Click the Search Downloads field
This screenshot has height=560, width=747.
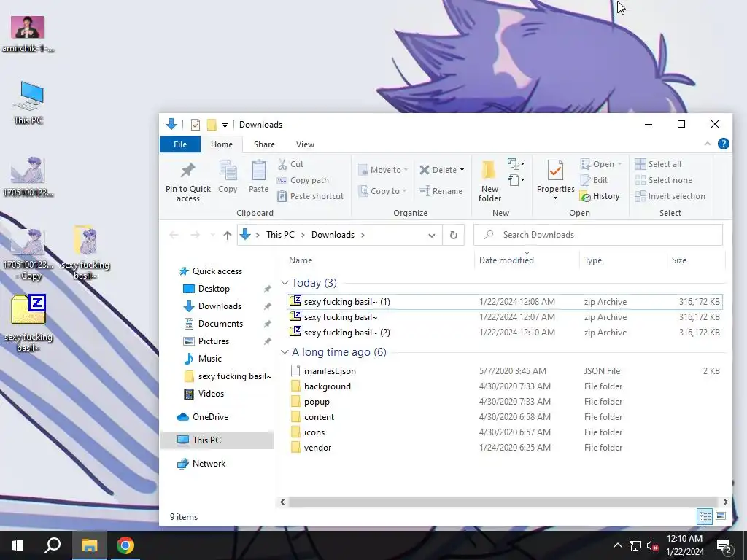point(598,235)
